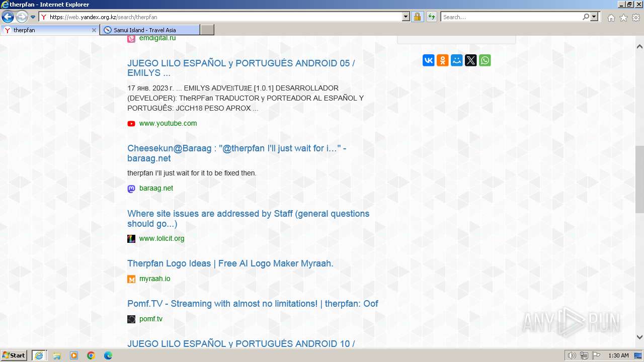Viewport: 644px width, 362px height.
Task: Open Therpfan Logo Ideas Myraah result
Action: pyautogui.click(x=230, y=263)
